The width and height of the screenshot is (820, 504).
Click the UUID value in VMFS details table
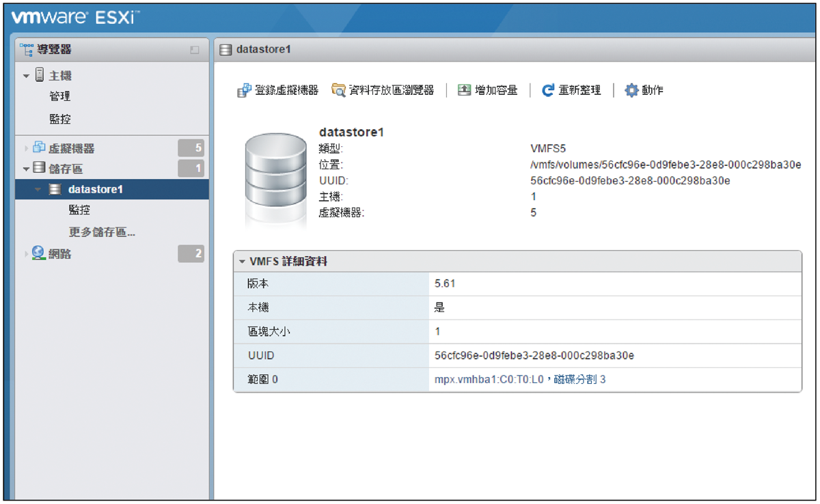pos(534,355)
